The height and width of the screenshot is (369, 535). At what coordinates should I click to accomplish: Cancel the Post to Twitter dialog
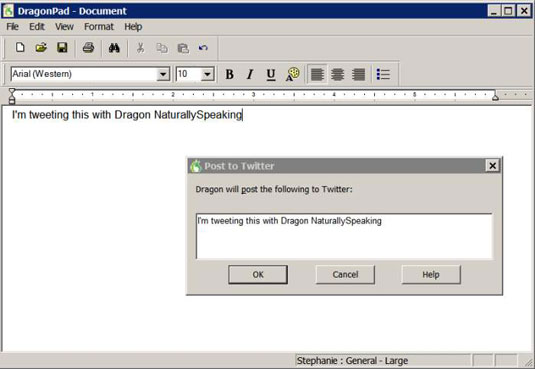pos(345,274)
